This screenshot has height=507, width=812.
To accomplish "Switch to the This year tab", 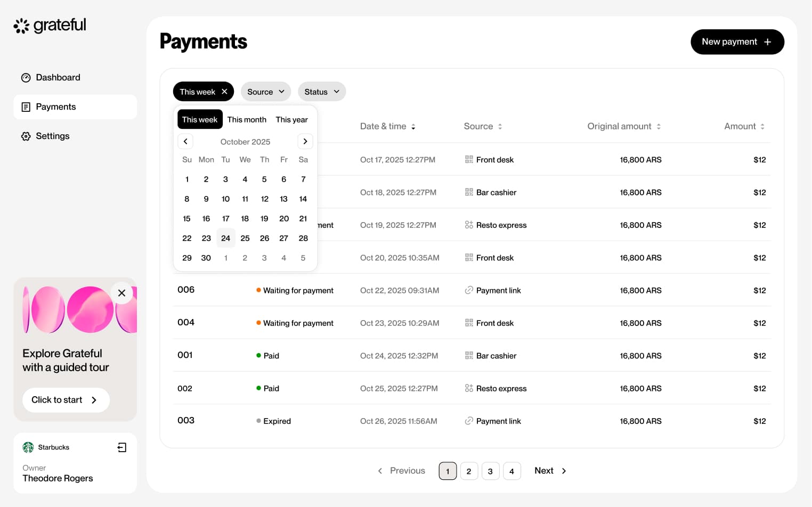I will pyautogui.click(x=291, y=120).
